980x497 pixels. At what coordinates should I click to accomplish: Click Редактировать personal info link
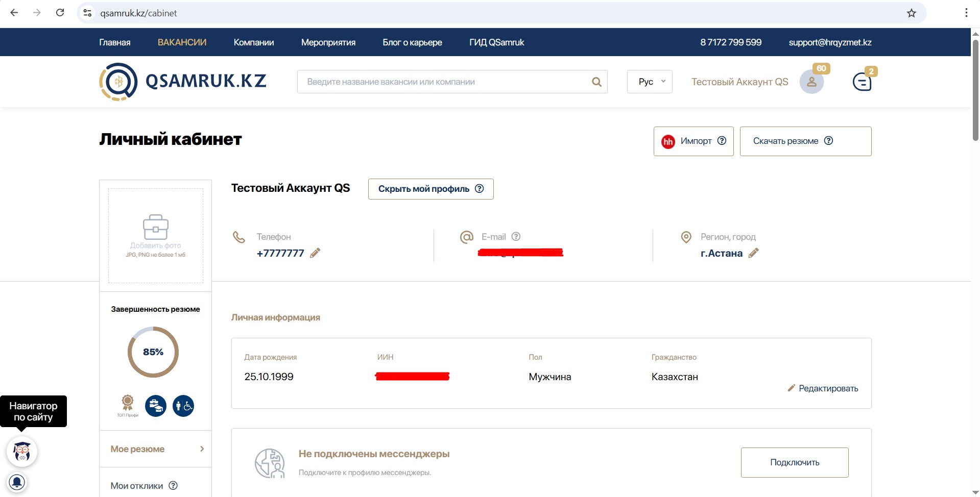pyautogui.click(x=823, y=388)
